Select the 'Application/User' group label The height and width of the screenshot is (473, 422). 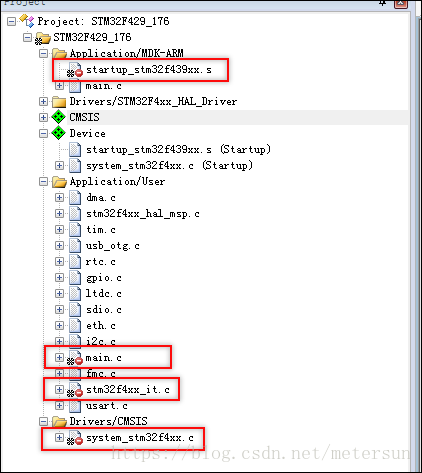coord(117,182)
